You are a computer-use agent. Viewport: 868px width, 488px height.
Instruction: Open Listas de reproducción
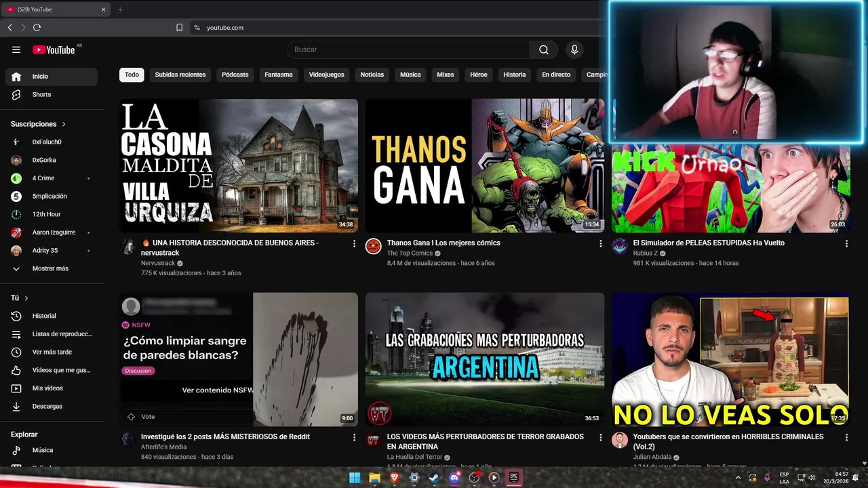tap(52, 334)
